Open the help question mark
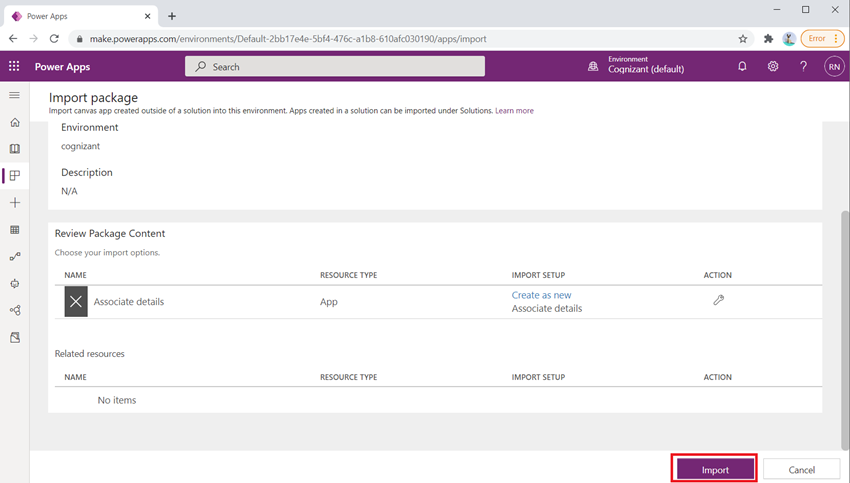The width and height of the screenshot is (850, 483). [x=803, y=66]
